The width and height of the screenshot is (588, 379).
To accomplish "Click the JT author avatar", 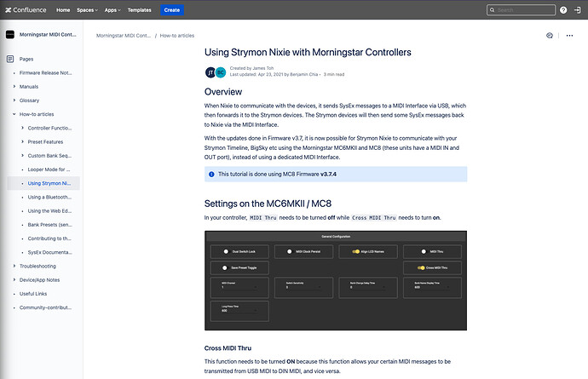I will (x=210, y=72).
